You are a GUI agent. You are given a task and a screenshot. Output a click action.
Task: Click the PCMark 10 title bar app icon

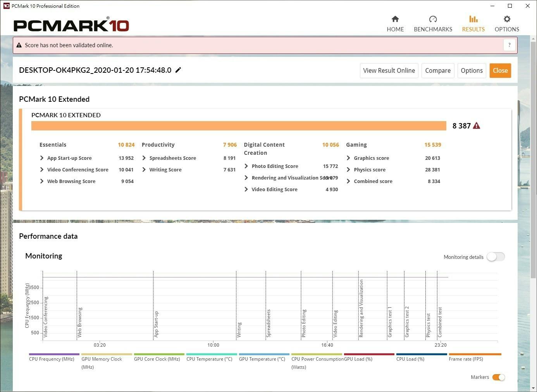(6, 6)
